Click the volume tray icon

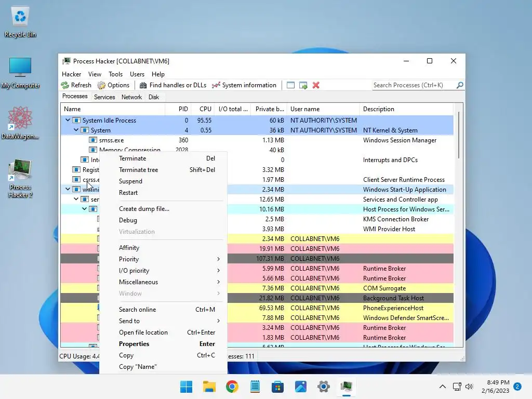point(469,387)
